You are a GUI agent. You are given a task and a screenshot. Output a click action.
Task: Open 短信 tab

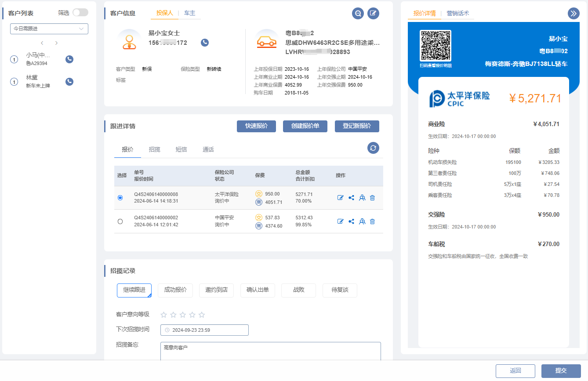181,149
